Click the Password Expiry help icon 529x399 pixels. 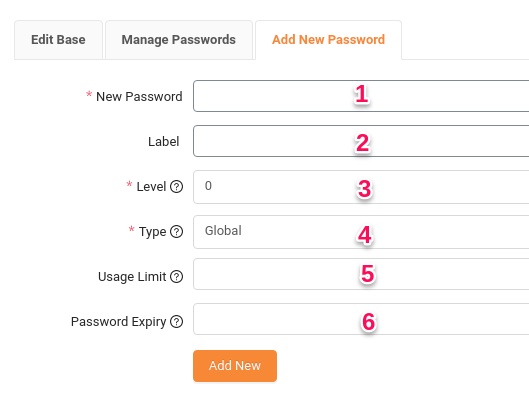(176, 322)
